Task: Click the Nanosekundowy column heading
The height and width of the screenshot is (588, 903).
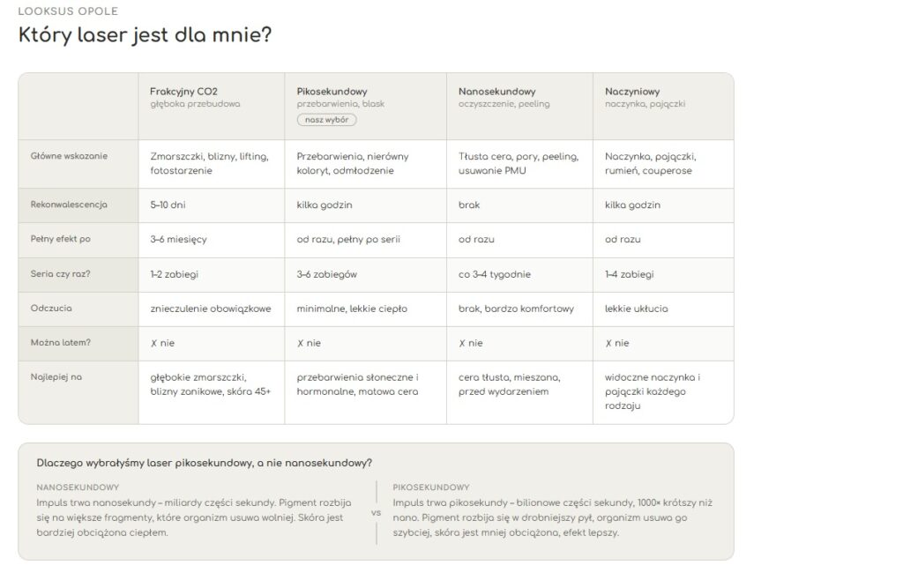Action: tap(496, 91)
